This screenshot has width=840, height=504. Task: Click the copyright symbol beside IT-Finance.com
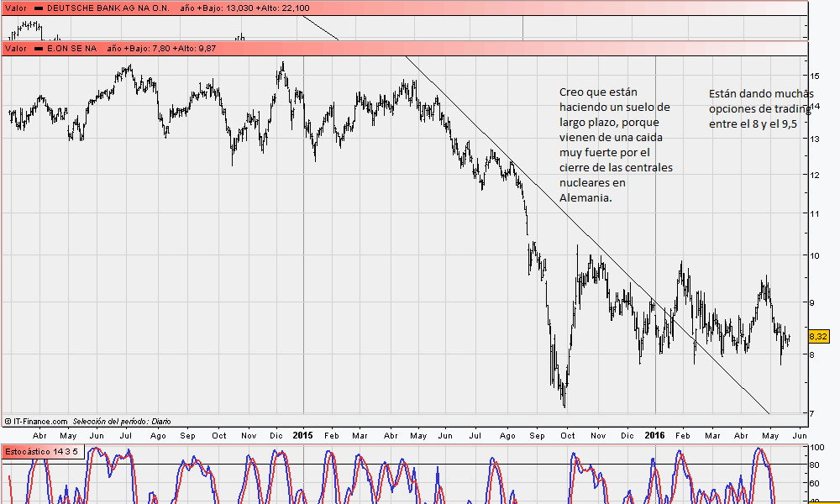click(8, 421)
